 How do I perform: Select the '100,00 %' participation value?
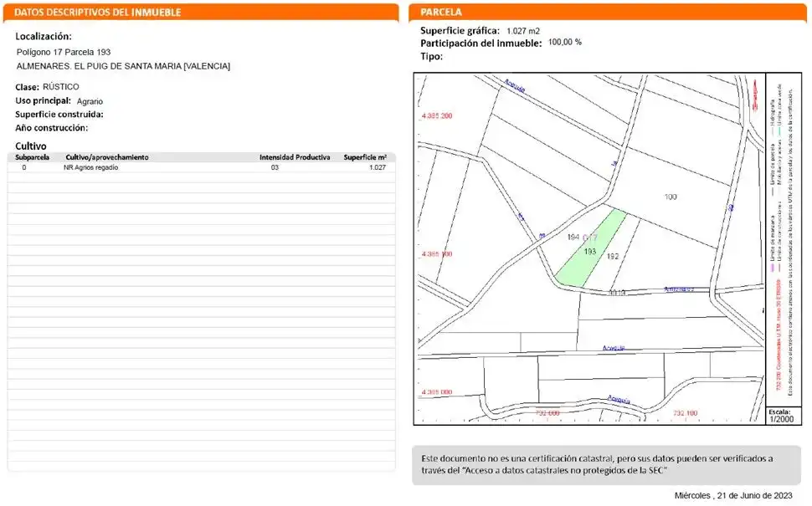click(x=565, y=42)
